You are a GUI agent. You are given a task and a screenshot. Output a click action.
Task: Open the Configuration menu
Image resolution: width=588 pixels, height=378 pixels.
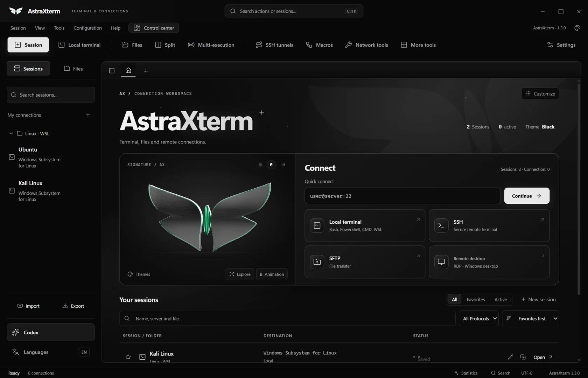pos(87,28)
